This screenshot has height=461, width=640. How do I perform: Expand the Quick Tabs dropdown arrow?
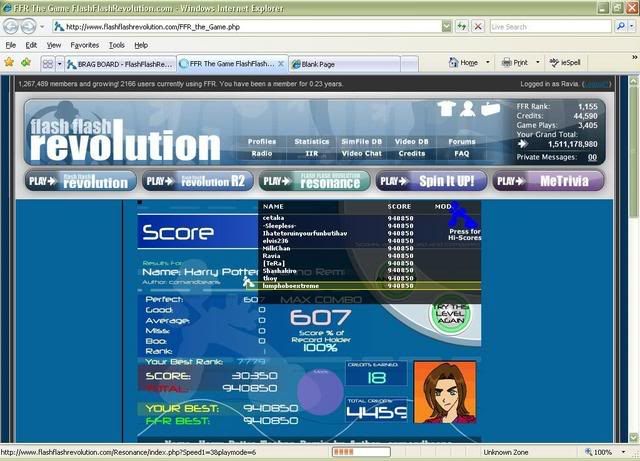pyautogui.click(x=58, y=63)
